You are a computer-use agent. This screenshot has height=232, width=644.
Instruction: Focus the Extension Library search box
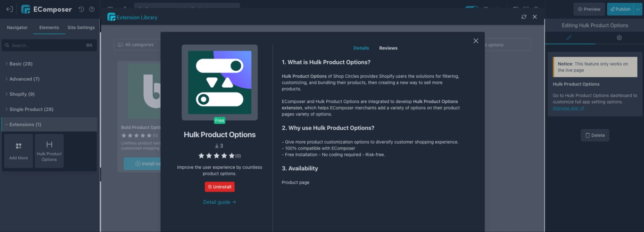[508, 45]
